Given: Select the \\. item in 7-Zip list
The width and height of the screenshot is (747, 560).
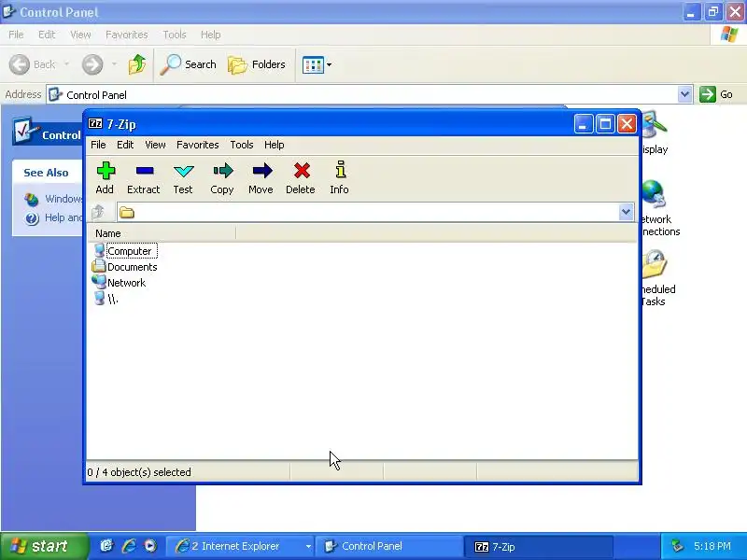Looking at the screenshot, I should point(112,299).
